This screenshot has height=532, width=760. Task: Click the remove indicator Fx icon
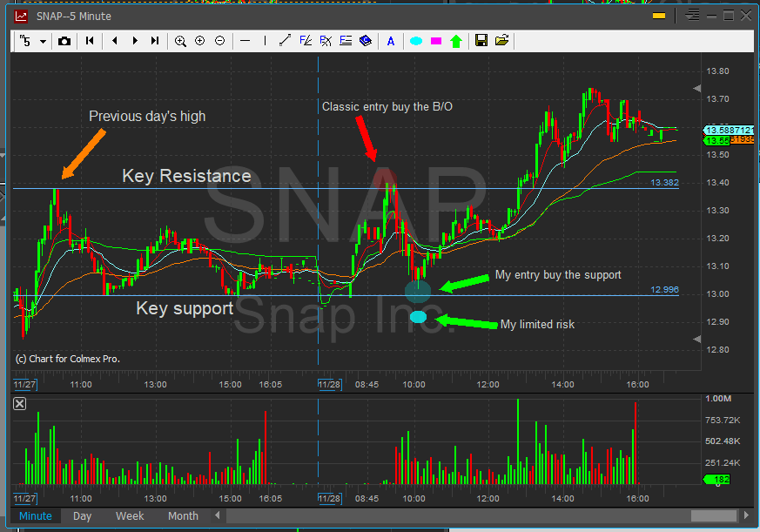point(325,40)
